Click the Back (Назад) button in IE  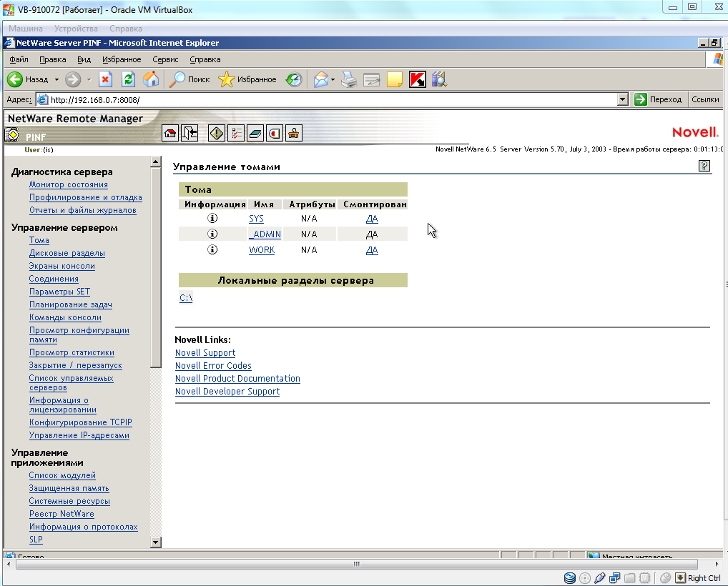28,79
